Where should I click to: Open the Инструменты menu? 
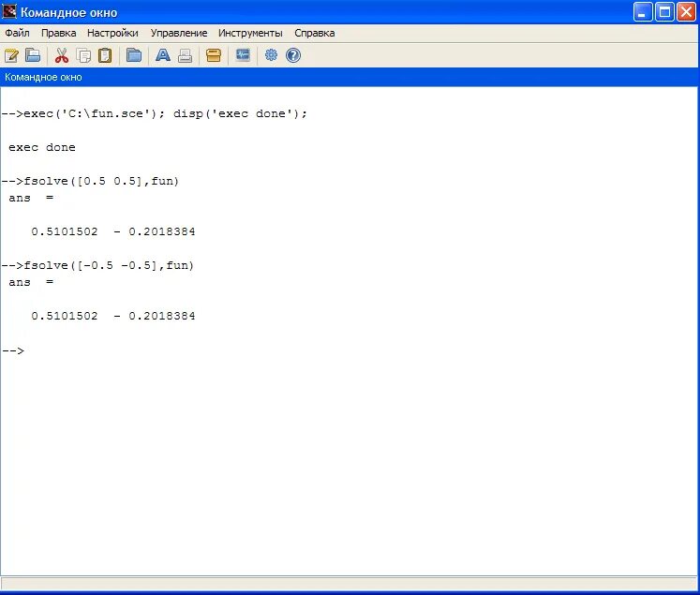click(x=250, y=33)
